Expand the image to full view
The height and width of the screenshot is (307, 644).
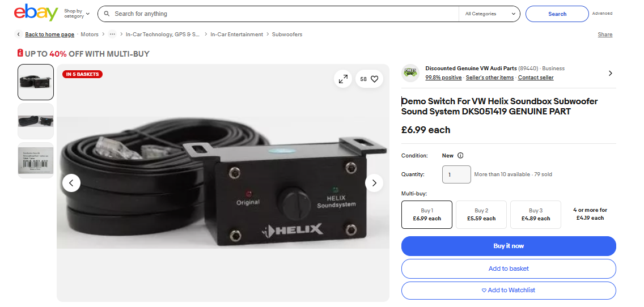click(343, 79)
